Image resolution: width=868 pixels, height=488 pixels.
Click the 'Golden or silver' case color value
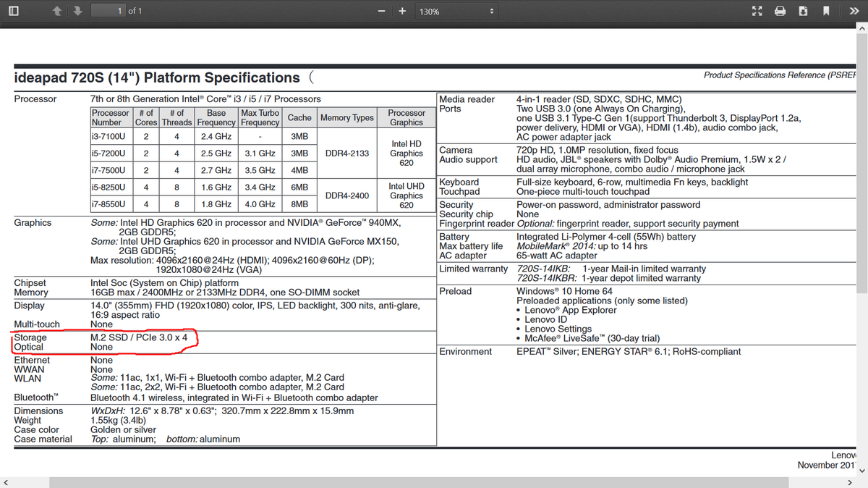coord(124,429)
